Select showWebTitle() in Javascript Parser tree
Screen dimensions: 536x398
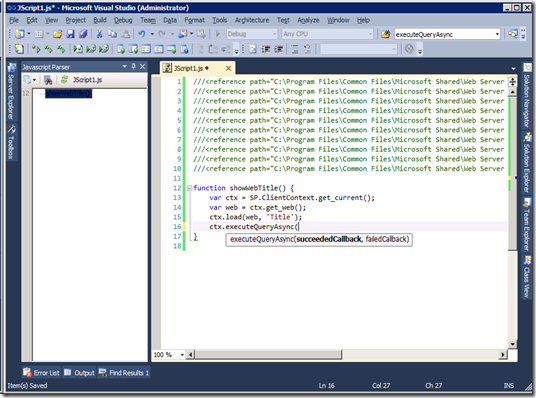point(68,93)
